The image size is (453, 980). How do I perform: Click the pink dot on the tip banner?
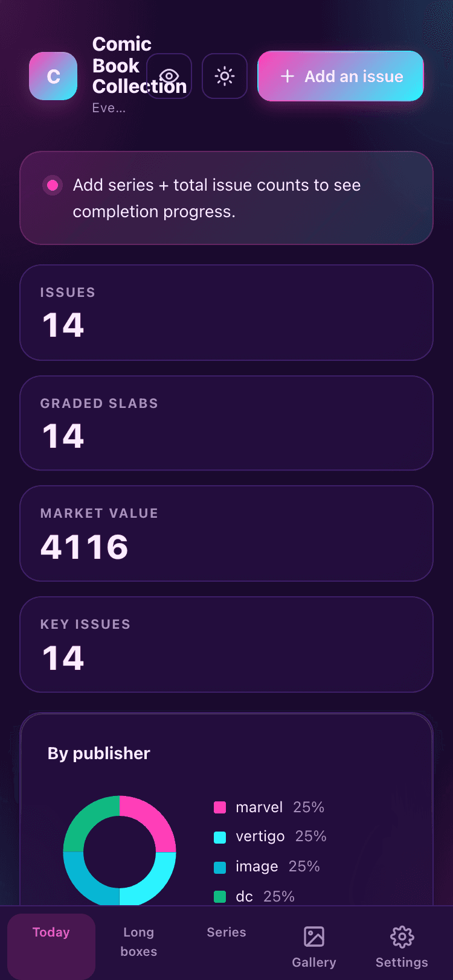pyautogui.click(x=53, y=185)
